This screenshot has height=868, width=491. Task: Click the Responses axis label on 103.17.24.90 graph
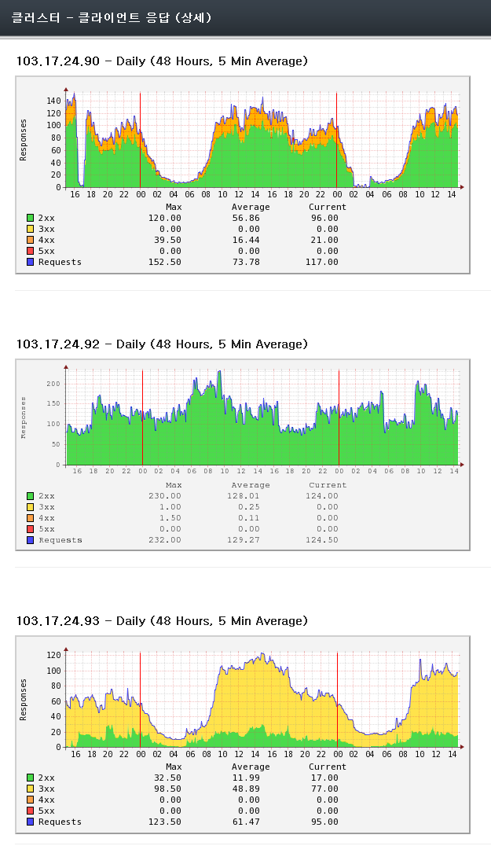[24, 141]
